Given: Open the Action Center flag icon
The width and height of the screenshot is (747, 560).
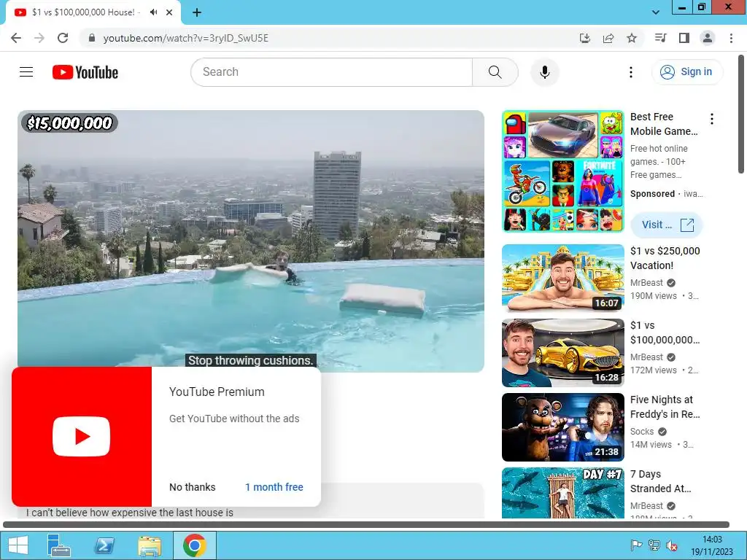Looking at the screenshot, I should point(636,545).
